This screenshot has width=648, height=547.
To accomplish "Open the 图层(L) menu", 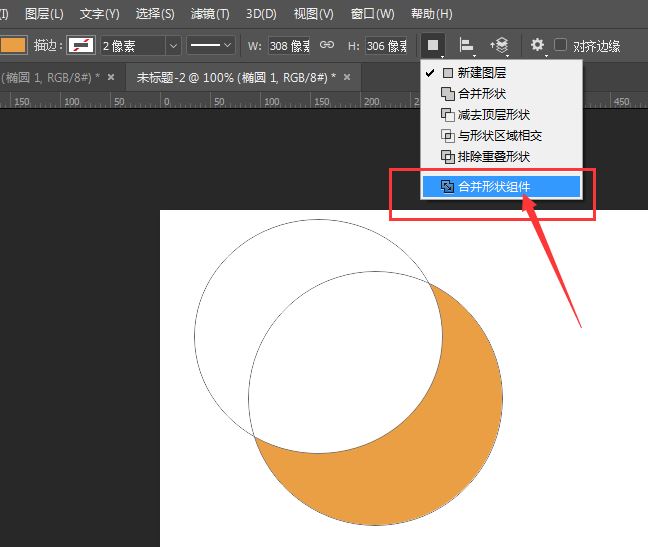I will 44,14.
